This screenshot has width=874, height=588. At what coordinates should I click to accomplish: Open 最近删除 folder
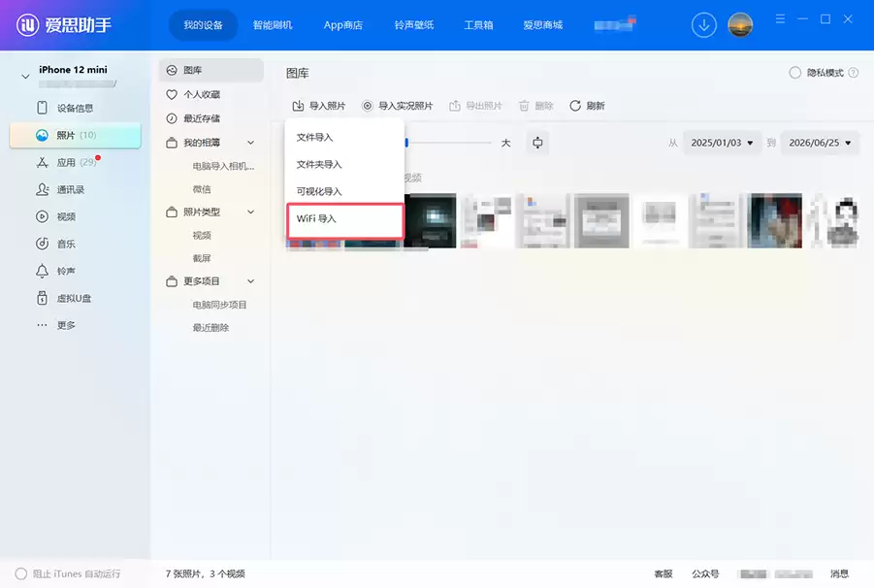[x=210, y=328]
